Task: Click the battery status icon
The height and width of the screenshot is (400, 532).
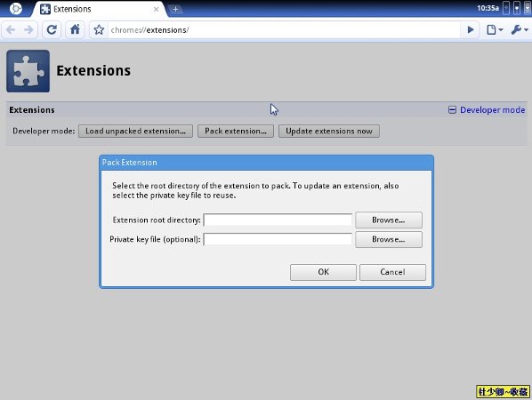Action: (506, 8)
